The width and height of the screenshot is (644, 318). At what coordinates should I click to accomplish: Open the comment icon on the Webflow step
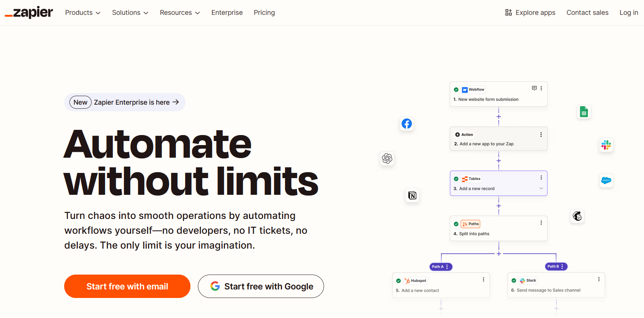coord(534,88)
